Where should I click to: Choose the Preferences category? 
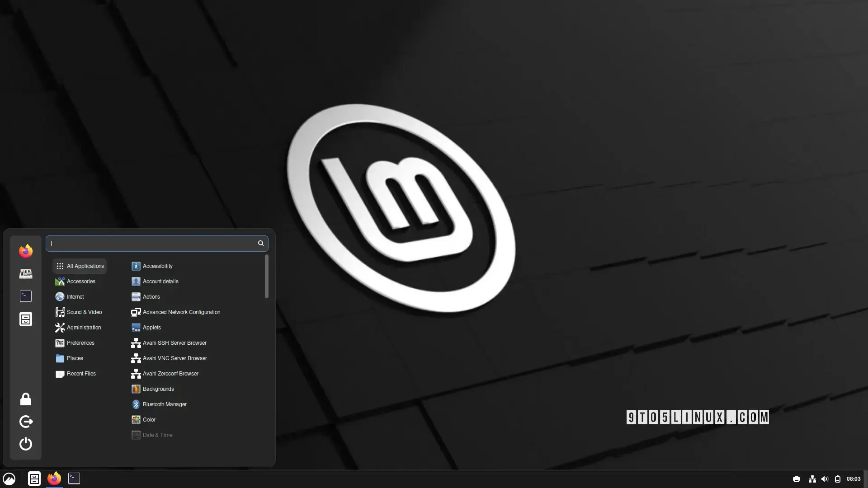(x=80, y=343)
